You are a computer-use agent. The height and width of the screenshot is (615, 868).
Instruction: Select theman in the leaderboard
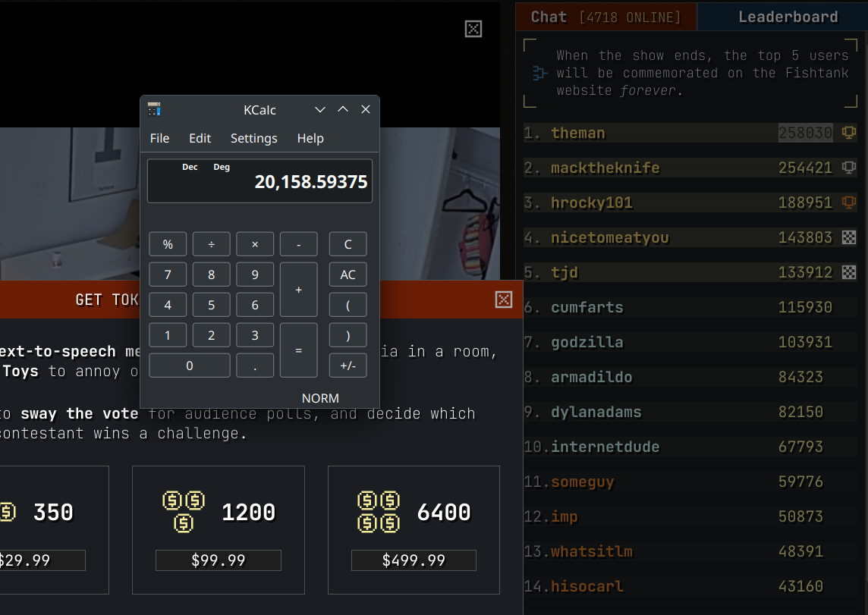[x=690, y=133]
